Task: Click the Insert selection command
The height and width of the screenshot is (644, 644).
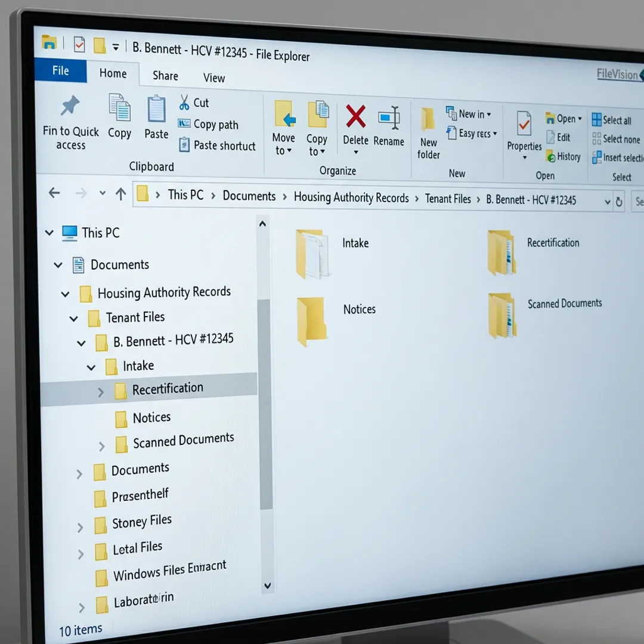Action: pos(618,157)
